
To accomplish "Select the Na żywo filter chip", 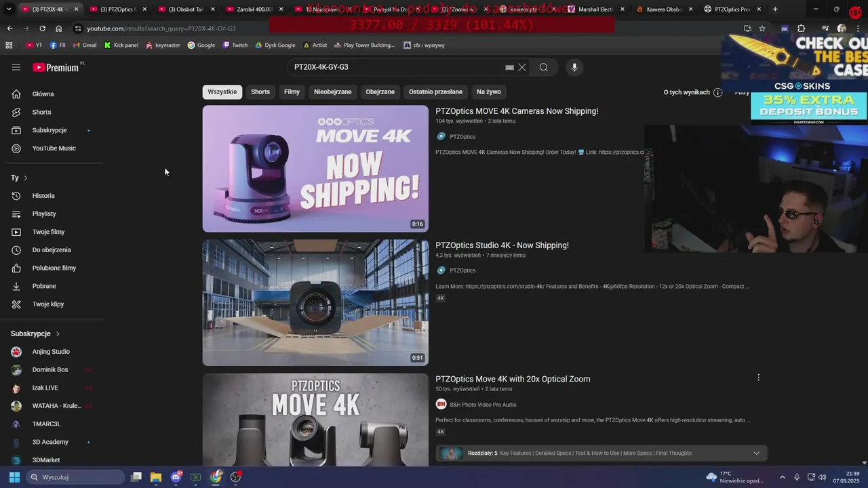I will [489, 92].
